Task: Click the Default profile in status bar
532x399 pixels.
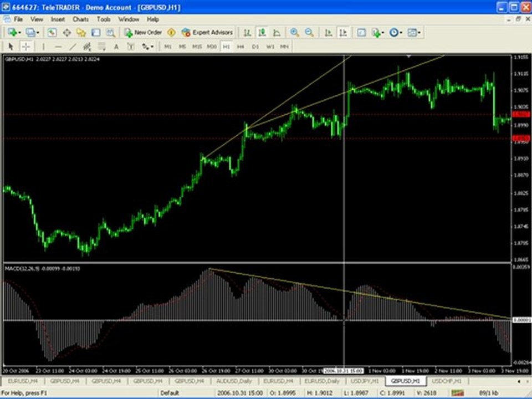Action: (170, 393)
